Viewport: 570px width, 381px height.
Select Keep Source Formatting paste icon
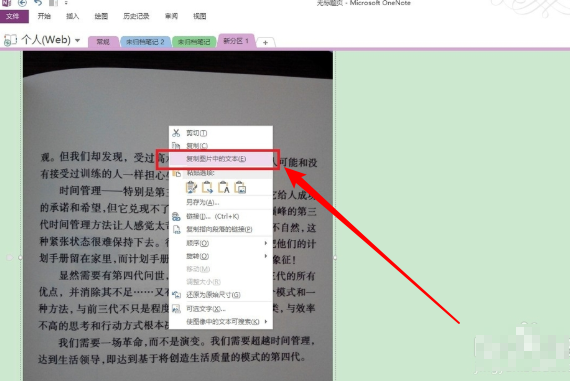click(x=191, y=188)
